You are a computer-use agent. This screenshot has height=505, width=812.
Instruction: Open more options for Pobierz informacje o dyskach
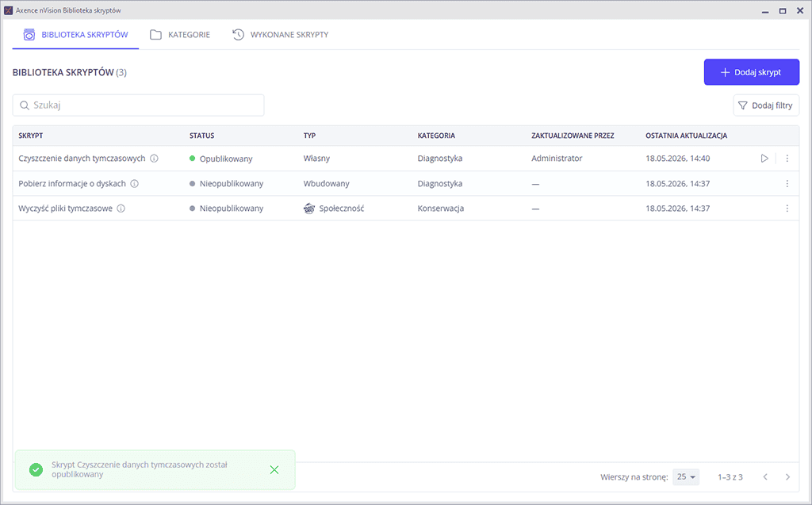pos(787,183)
